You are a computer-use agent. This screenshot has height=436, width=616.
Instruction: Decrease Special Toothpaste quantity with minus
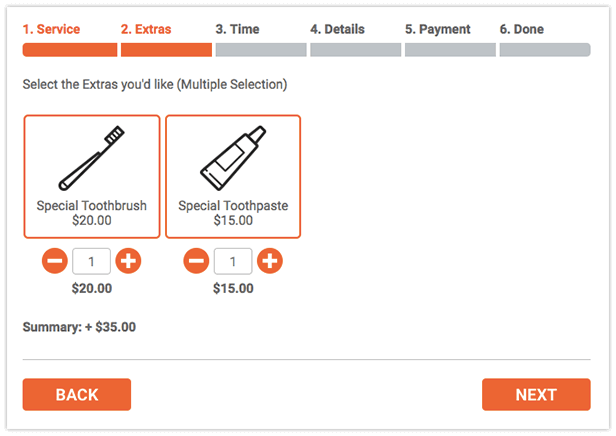pos(197,262)
